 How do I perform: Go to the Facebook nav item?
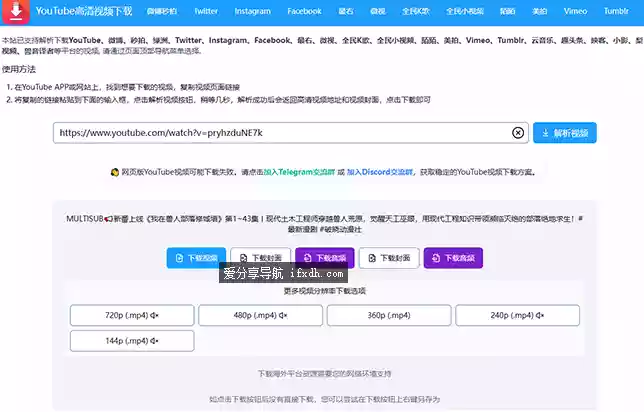[x=304, y=12]
